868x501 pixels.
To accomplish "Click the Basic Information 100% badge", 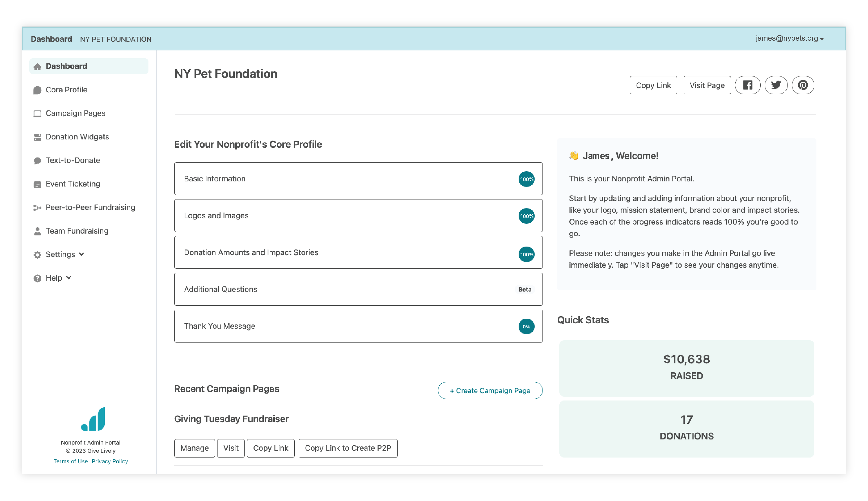I will [x=526, y=179].
